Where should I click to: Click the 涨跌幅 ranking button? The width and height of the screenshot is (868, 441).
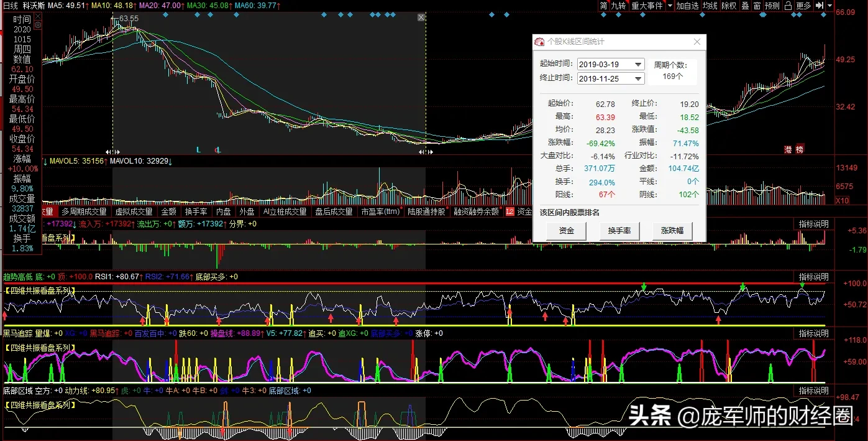[672, 231]
